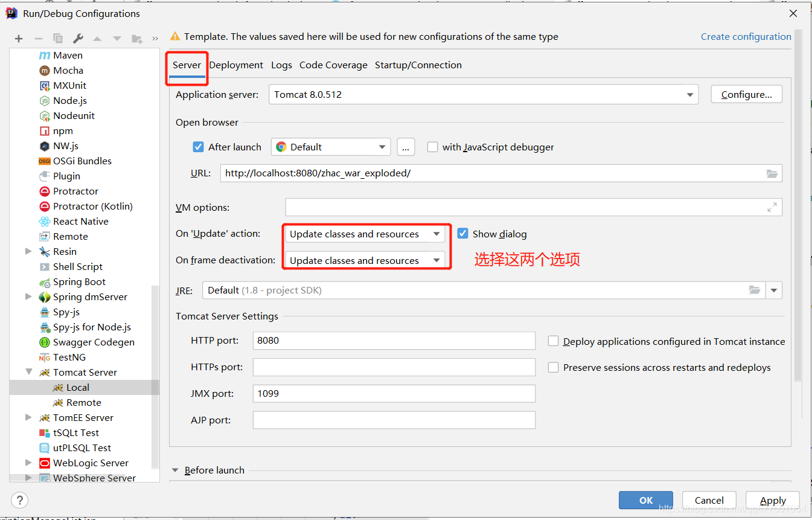Image resolution: width=812 pixels, height=520 pixels.
Task: Switch to the Server tab
Action: coord(187,65)
